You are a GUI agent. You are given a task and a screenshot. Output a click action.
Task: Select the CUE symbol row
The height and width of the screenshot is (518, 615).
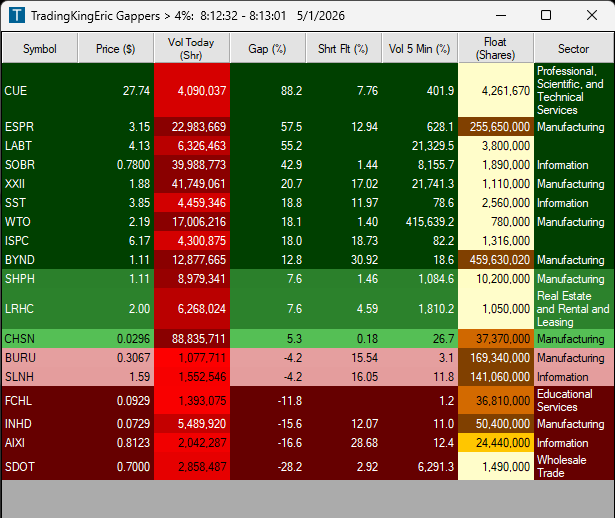click(308, 91)
